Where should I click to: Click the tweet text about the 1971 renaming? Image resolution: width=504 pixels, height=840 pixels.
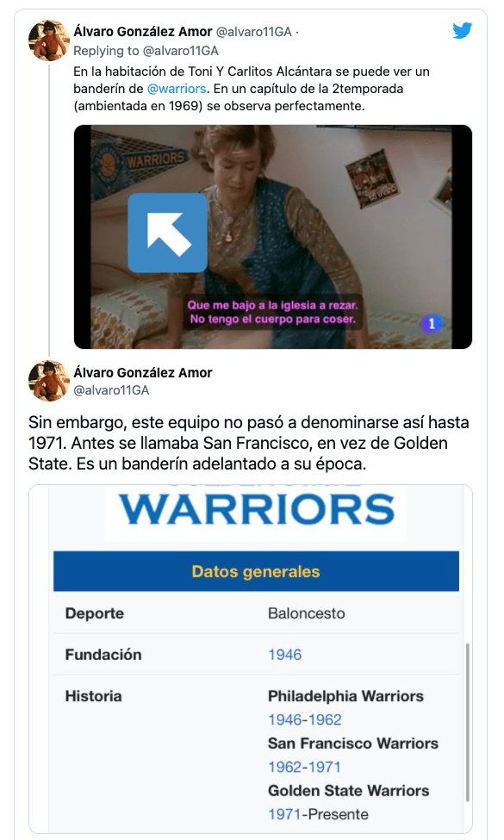click(249, 443)
